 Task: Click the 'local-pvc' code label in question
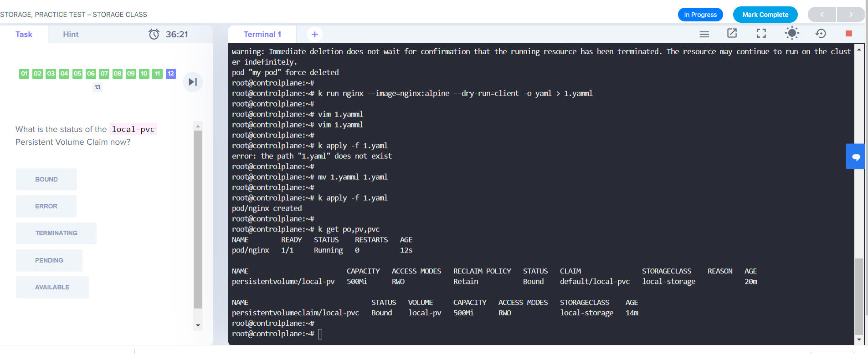(x=133, y=129)
